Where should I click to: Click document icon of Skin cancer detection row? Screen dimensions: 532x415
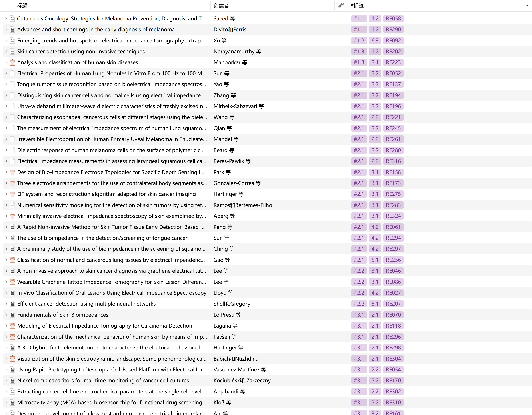[12, 51]
